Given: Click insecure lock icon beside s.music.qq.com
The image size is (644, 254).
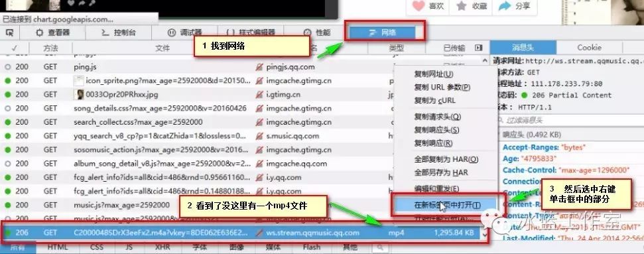Looking at the screenshot, I should pos(259,136).
